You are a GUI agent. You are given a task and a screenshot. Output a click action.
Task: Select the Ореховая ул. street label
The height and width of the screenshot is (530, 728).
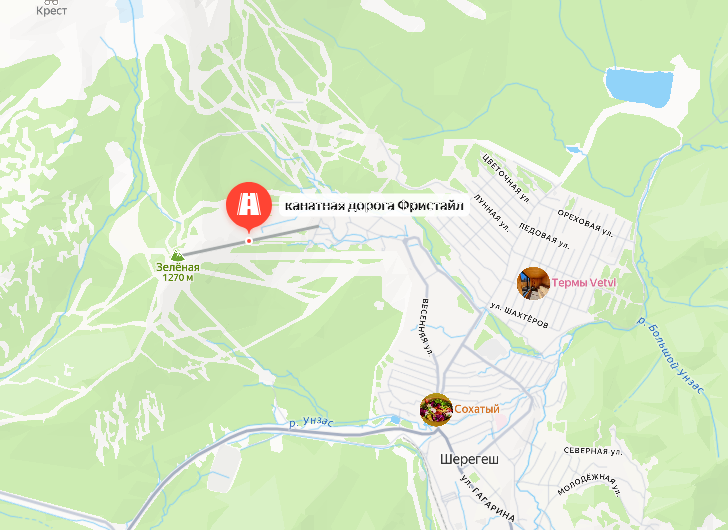pos(585,223)
